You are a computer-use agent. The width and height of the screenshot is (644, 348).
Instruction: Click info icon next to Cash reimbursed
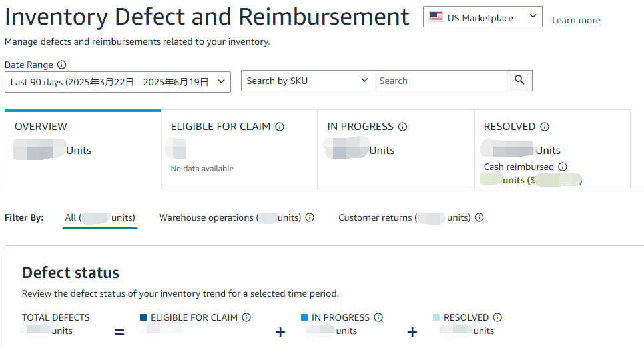[x=563, y=167]
